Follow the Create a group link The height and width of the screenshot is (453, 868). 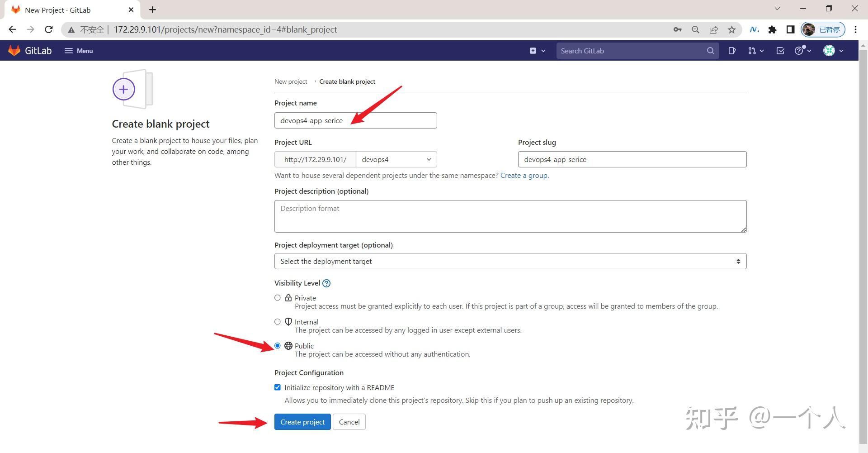tap(524, 176)
